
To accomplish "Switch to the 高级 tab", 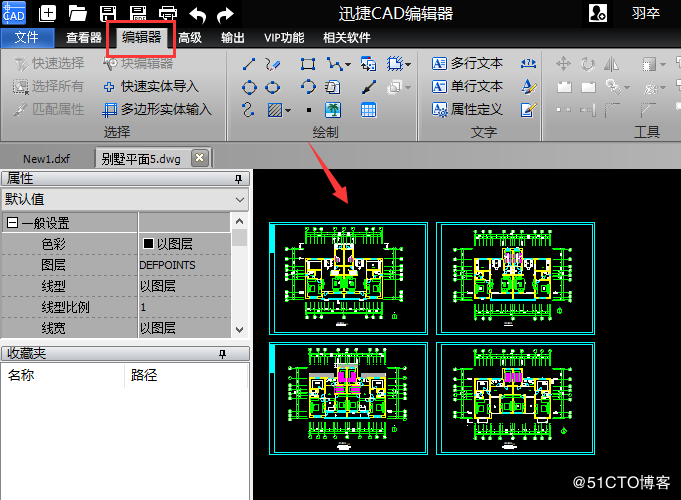I will pyautogui.click(x=190, y=38).
